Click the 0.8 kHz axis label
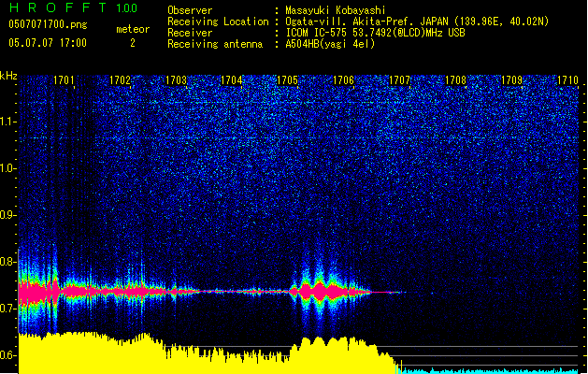Viewport: 588px width, 374px height. pyautogui.click(x=8, y=262)
